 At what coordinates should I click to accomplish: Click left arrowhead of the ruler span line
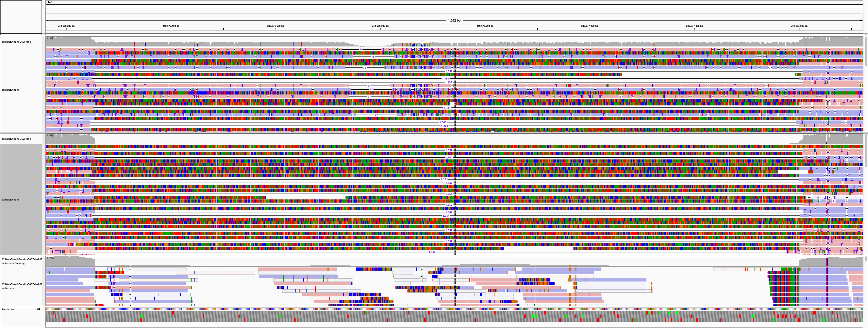pyautogui.click(x=47, y=21)
